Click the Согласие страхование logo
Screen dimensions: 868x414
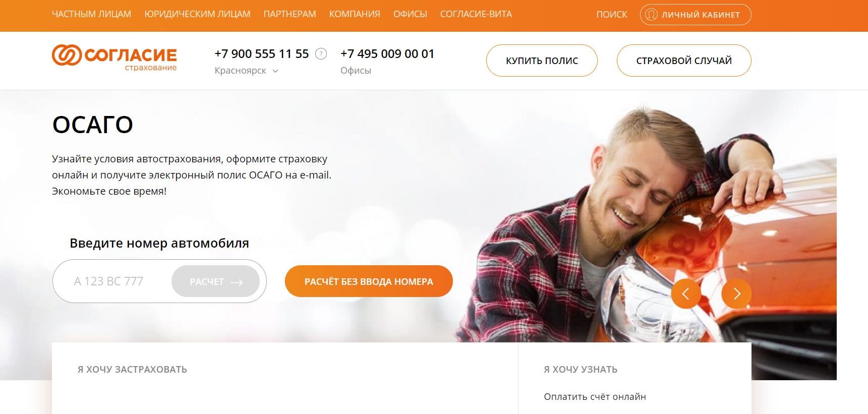(x=114, y=58)
